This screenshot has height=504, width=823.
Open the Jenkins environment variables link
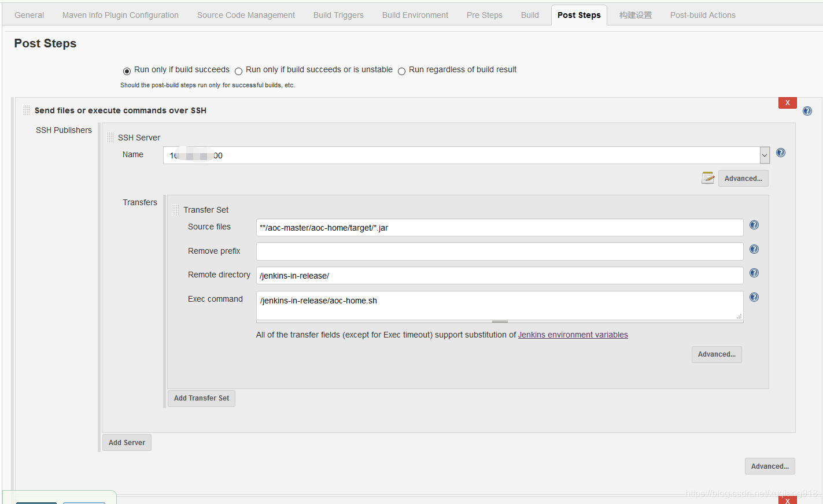(x=573, y=335)
